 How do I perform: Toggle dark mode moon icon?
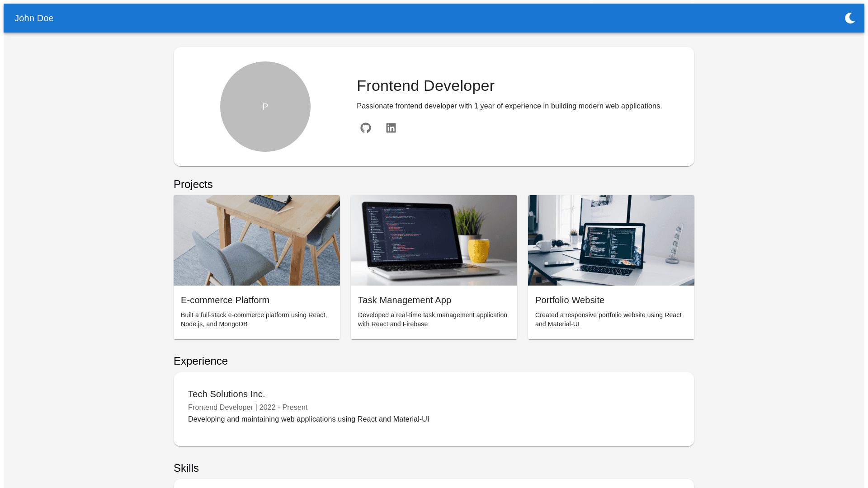pos(849,18)
